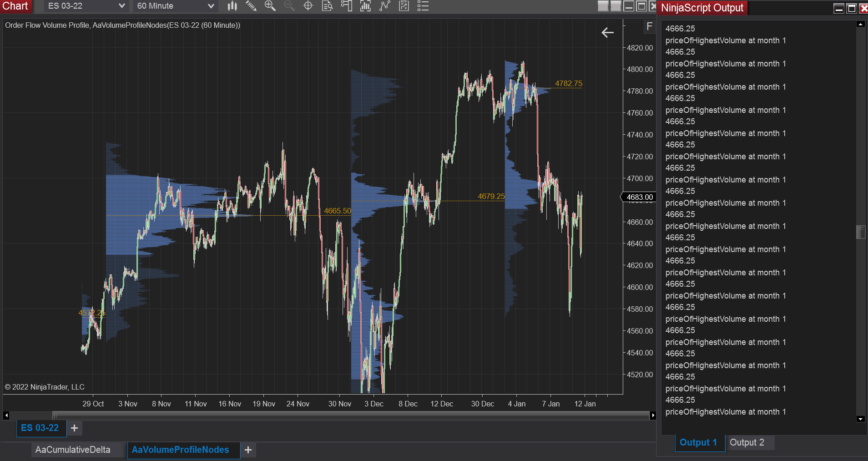
Task: Switch to the Output 2 tab
Action: click(x=747, y=442)
